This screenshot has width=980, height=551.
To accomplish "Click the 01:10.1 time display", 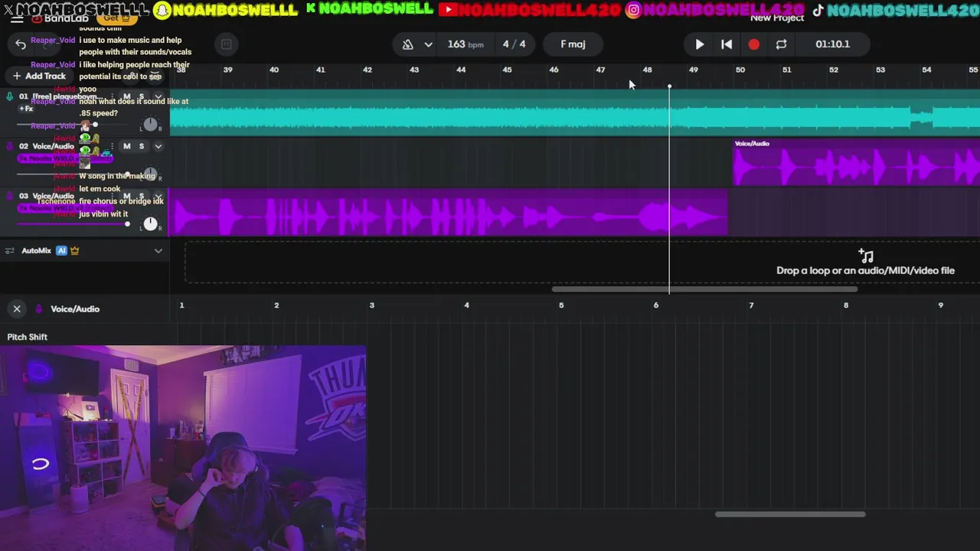I will click(832, 44).
